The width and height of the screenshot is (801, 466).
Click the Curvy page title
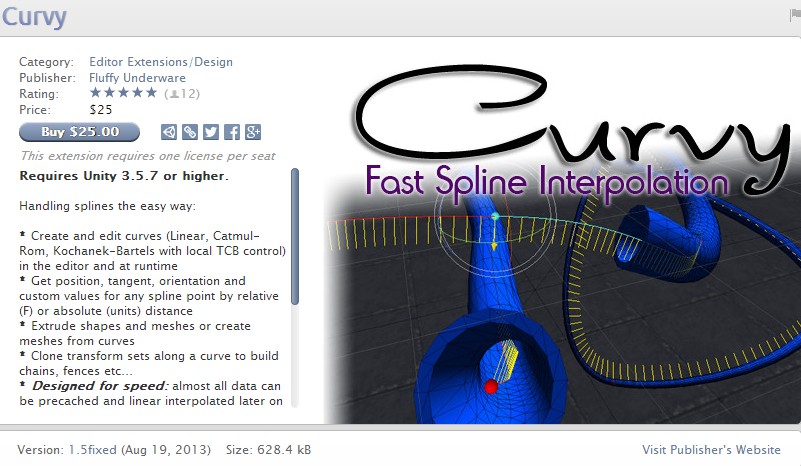pyautogui.click(x=34, y=16)
